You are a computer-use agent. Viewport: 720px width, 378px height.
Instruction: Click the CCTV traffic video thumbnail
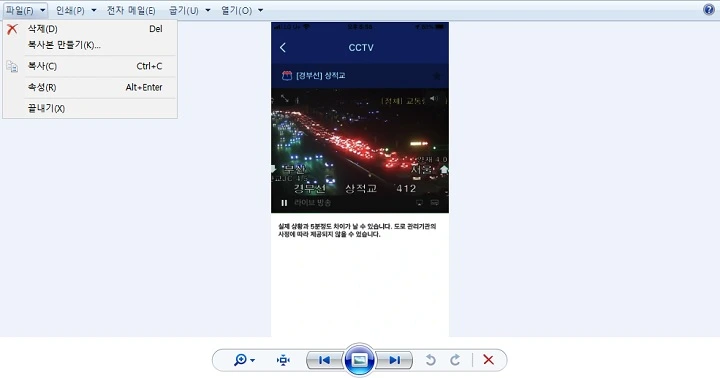coord(360,151)
